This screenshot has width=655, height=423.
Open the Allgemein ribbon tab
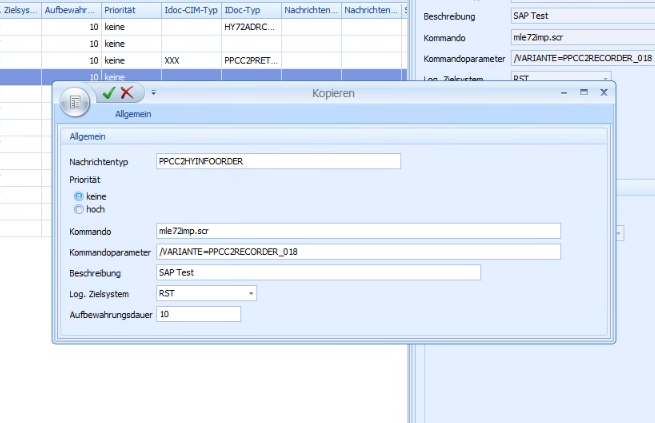click(x=133, y=114)
